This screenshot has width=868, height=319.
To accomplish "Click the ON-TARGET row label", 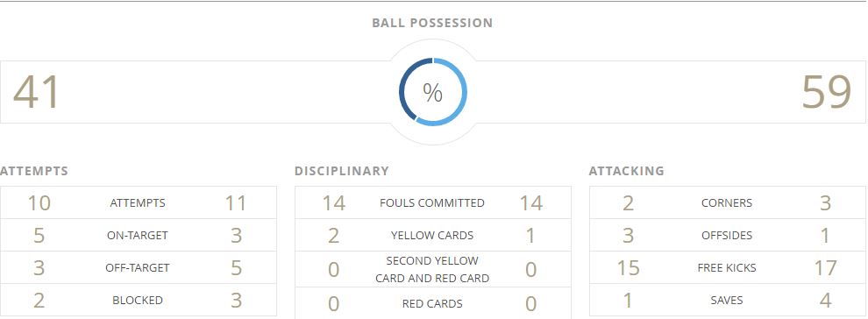I will [x=138, y=236].
